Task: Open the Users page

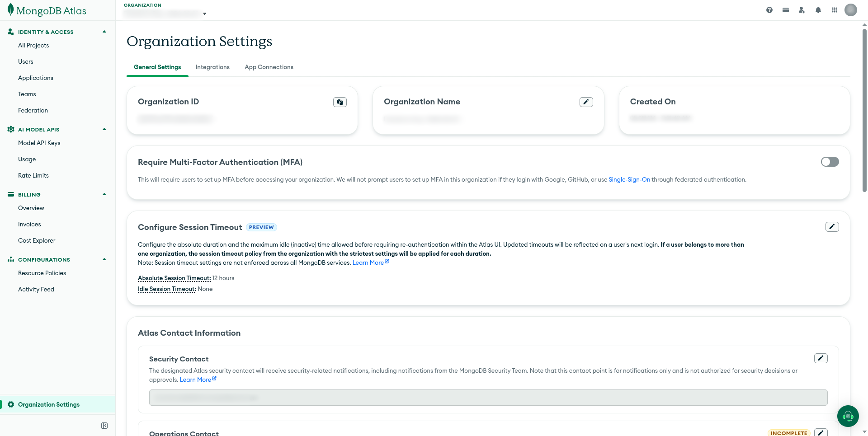Action: [26, 61]
